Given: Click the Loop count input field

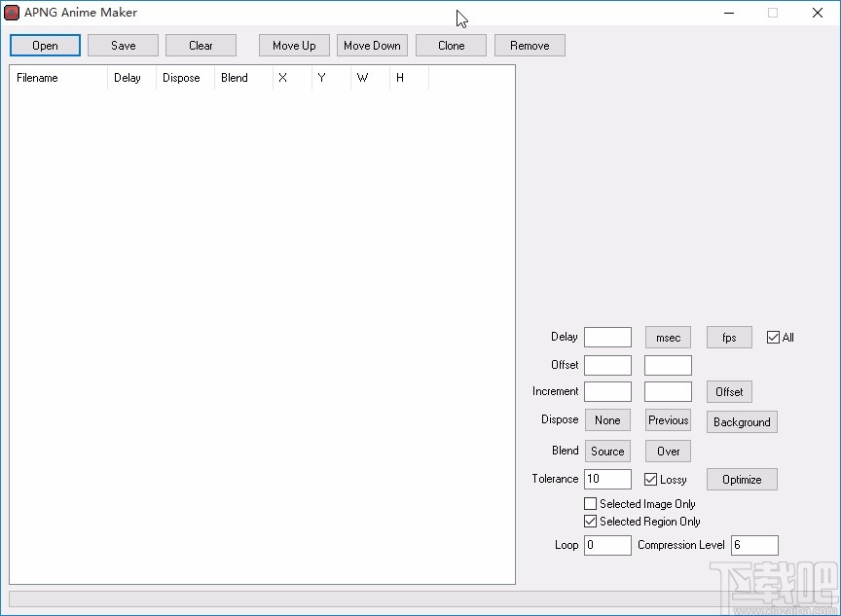Looking at the screenshot, I should click(607, 545).
